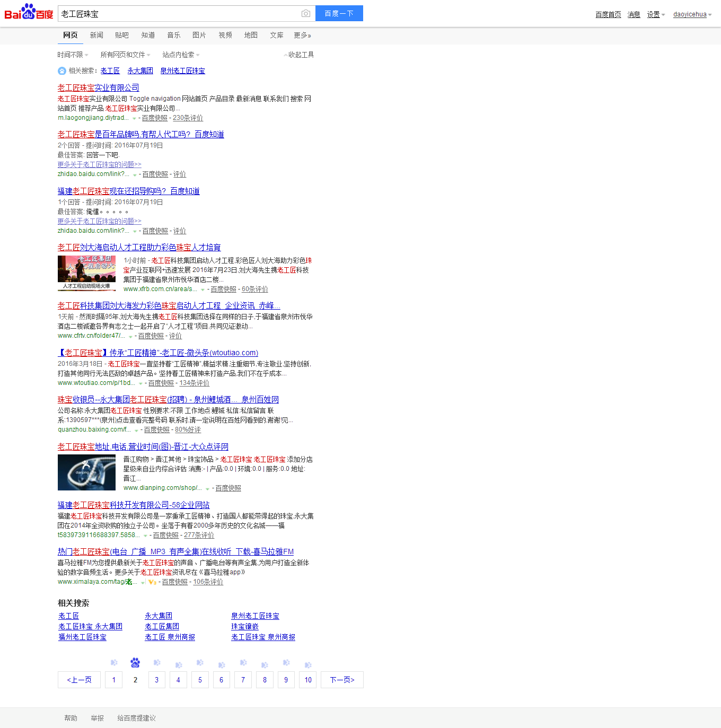The image size is (721, 728).
Task: Expand arrow next to www.wtoutiao.com URL
Action: 140,383
